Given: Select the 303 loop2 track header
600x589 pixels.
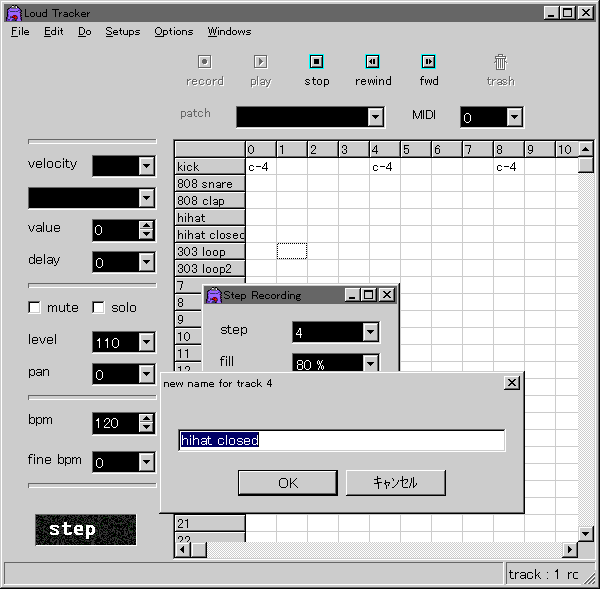Looking at the screenshot, I should point(210,269).
